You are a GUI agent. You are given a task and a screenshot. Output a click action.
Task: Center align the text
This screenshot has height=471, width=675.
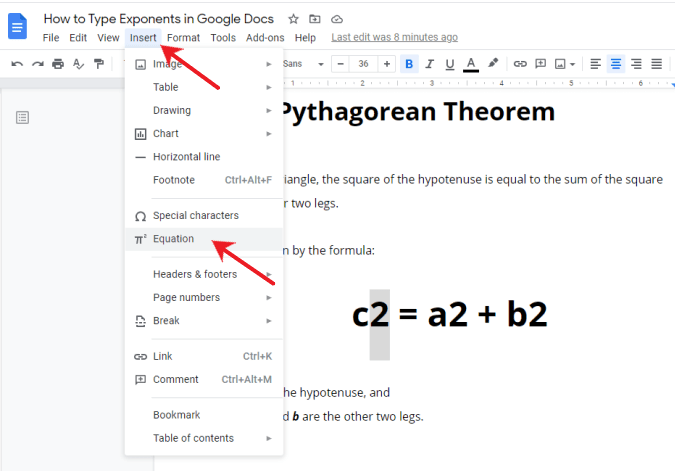(616, 64)
